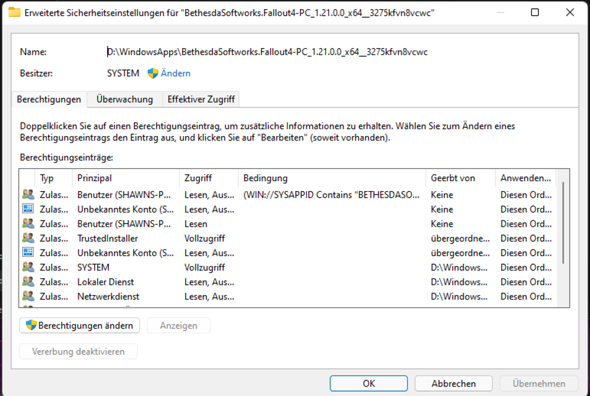Sort by the Zugriff column header
590x396 pixels.
[x=209, y=178]
